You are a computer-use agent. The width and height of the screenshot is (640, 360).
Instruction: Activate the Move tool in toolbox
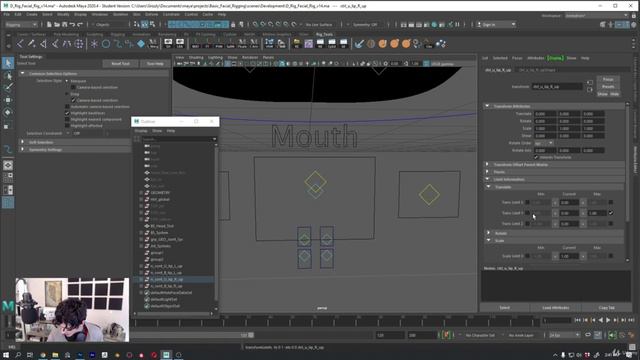click(8, 100)
